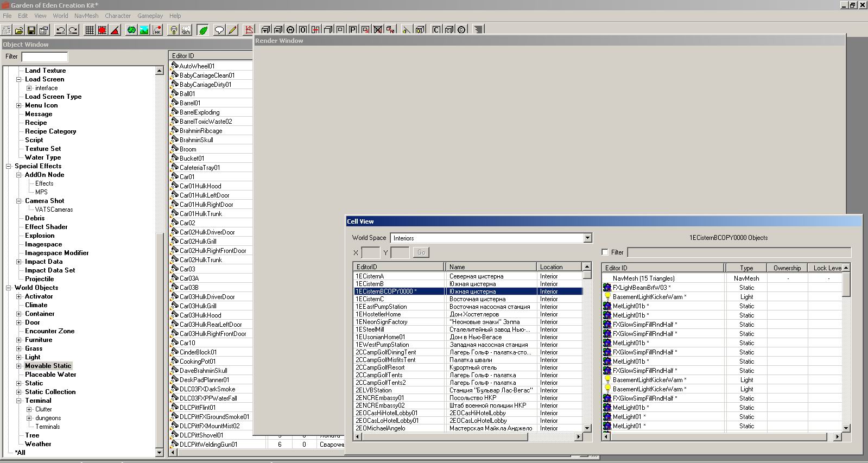This screenshot has height=463, width=868.
Task: Expand the Activator tree node
Action: tap(18, 296)
